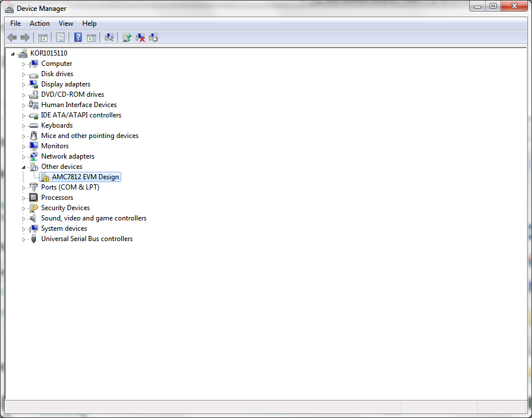The height and width of the screenshot is (418, 532).
Task: Click the Other devices question mark icon
Action: point(34,167)
